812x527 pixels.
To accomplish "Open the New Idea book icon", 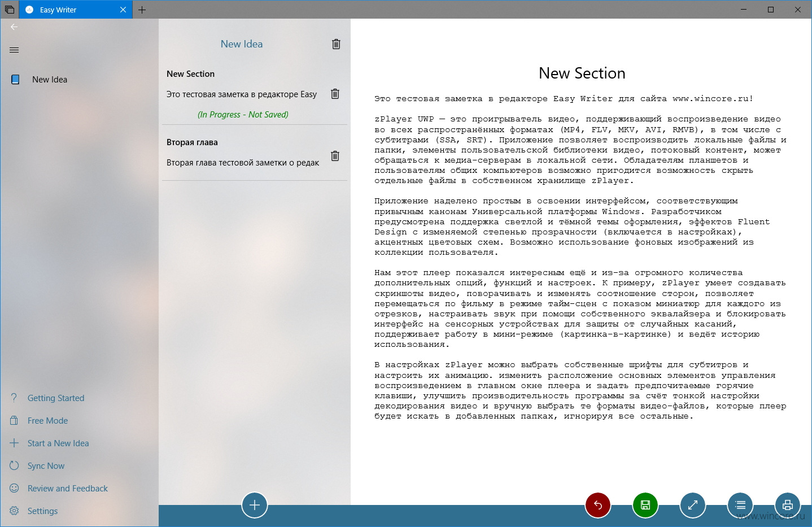I will click(x=15, y=80).
